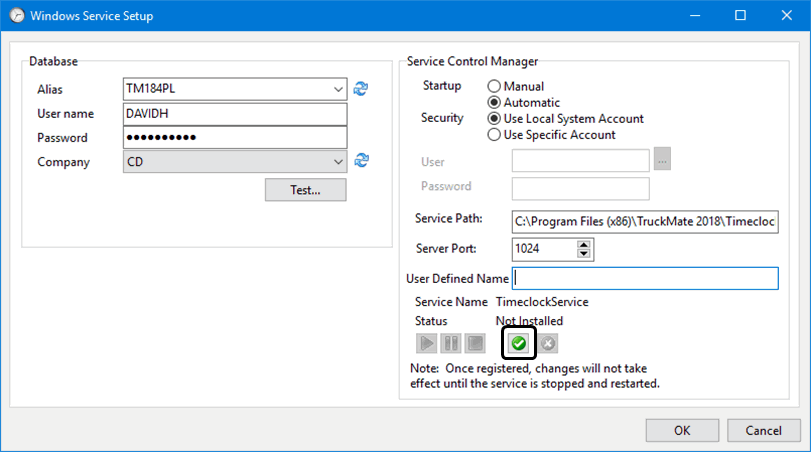811x452 pixels.
Task: Click the Test... button
Action: (305, 190)
